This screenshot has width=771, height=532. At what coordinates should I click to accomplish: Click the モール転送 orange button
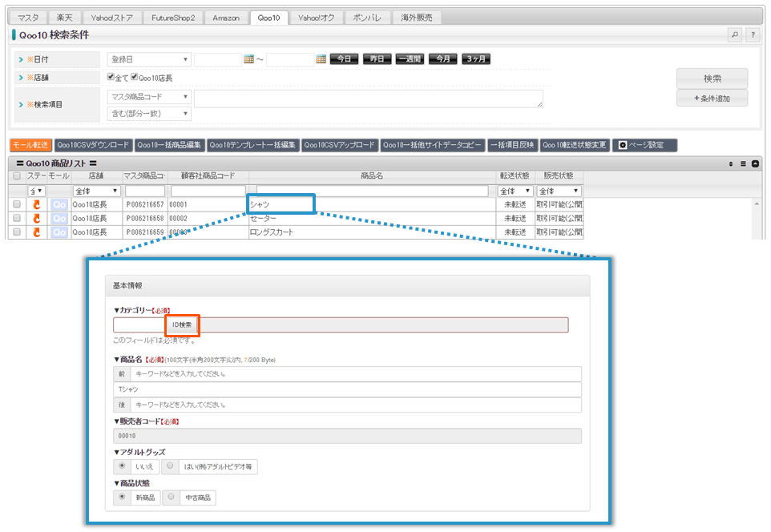coord(30,145)
